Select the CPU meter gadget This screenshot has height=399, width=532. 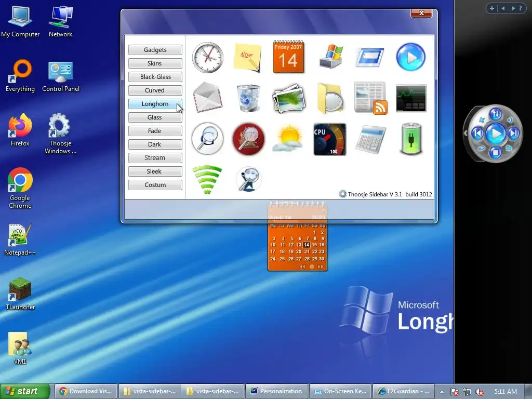pyautogui.click(x=330, y=139)
